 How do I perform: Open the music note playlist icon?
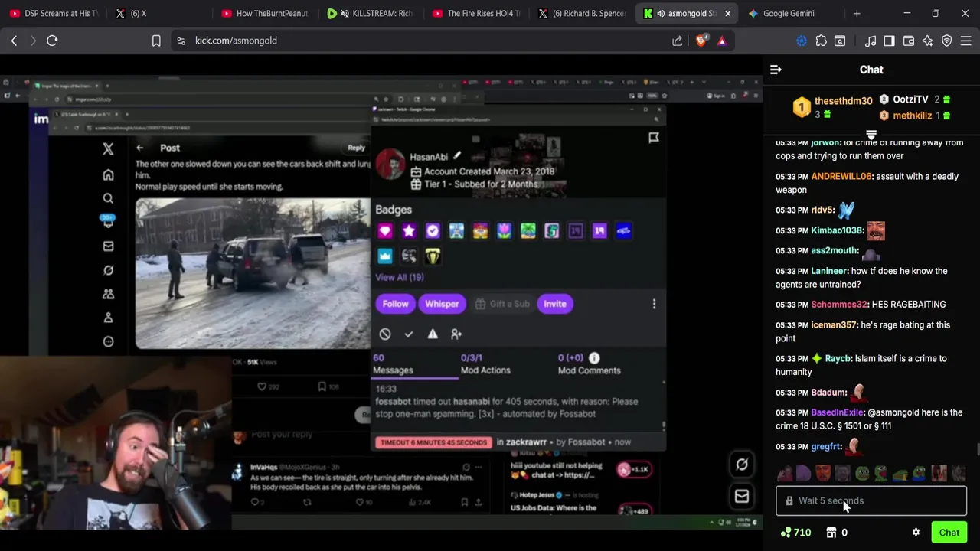coord(871,41)
